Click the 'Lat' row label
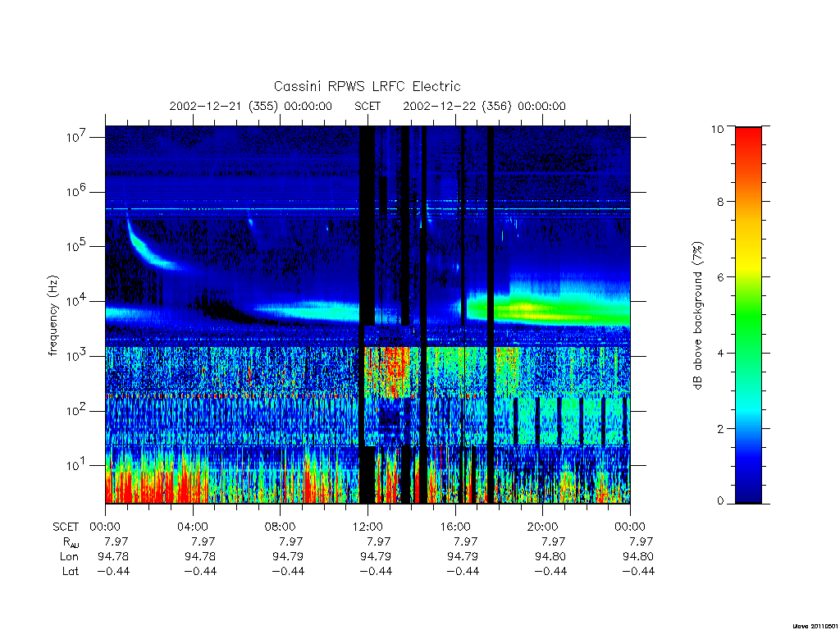The width and height of the screenshot is (840, 630). (71, 572)
